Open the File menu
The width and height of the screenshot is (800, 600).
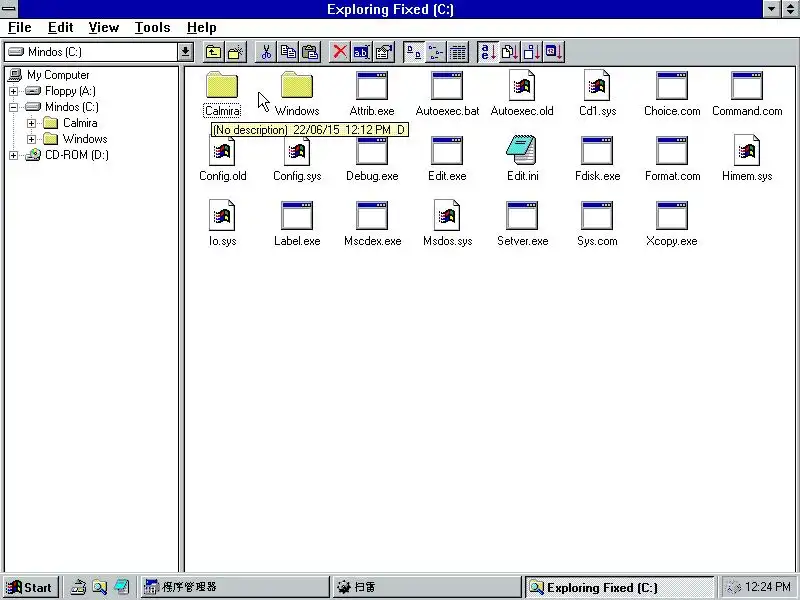click(x=20, y=28)
